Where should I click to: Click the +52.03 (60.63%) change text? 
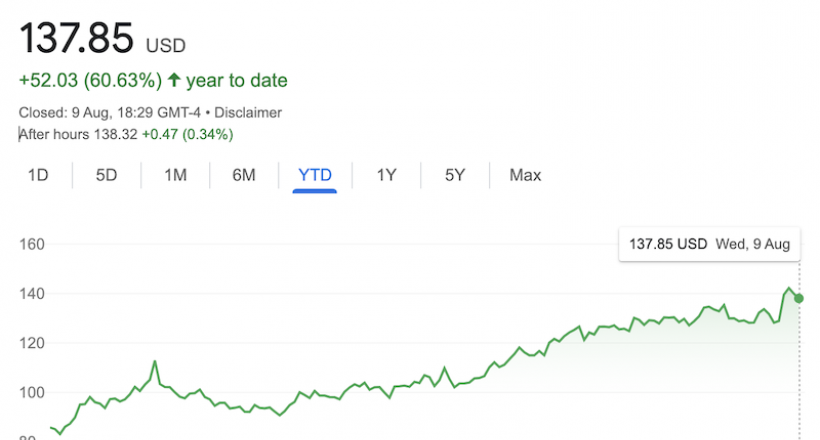click(90, 81)
